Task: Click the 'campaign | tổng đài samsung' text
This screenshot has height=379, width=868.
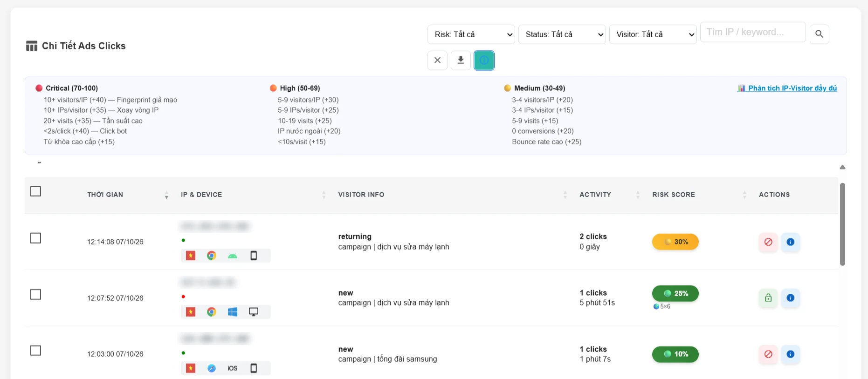Action: [388, 359]
